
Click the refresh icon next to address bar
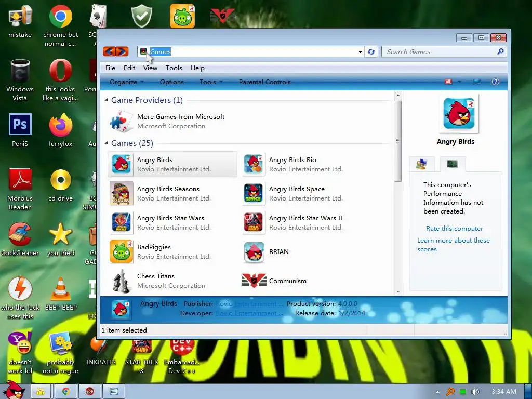(371, 51)
